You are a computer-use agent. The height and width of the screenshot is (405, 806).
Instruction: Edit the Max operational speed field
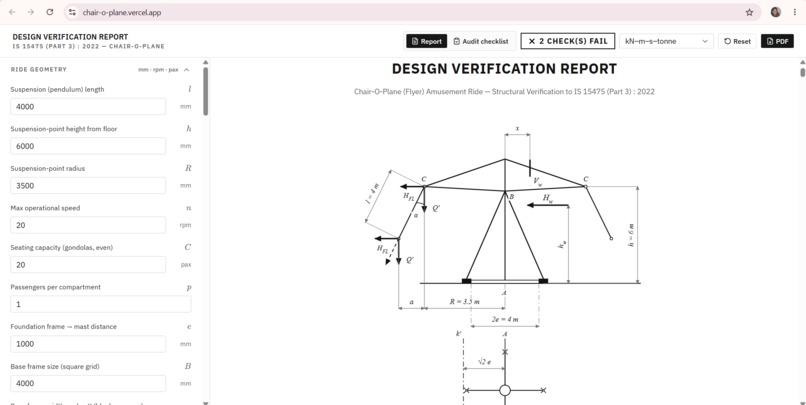tap(88, 225)
